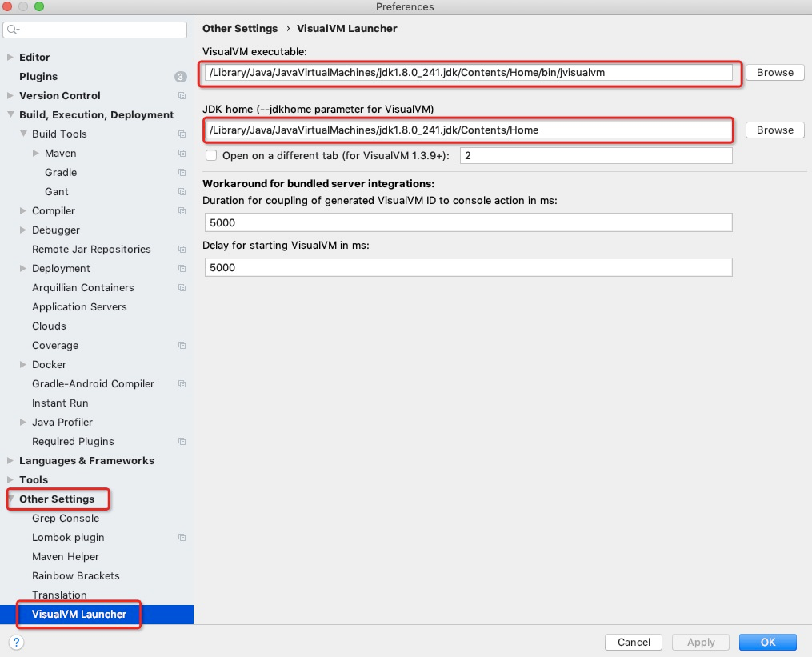
Task: Click project-level icon next to Compiler
Action: click(x=182, y=211)
